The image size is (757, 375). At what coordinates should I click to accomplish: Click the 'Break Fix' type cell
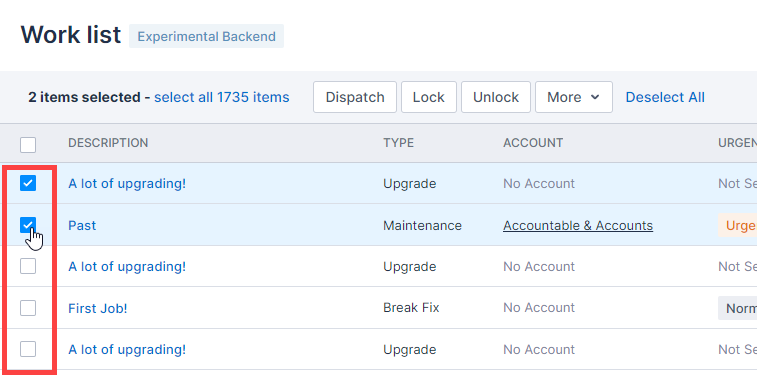411,308
